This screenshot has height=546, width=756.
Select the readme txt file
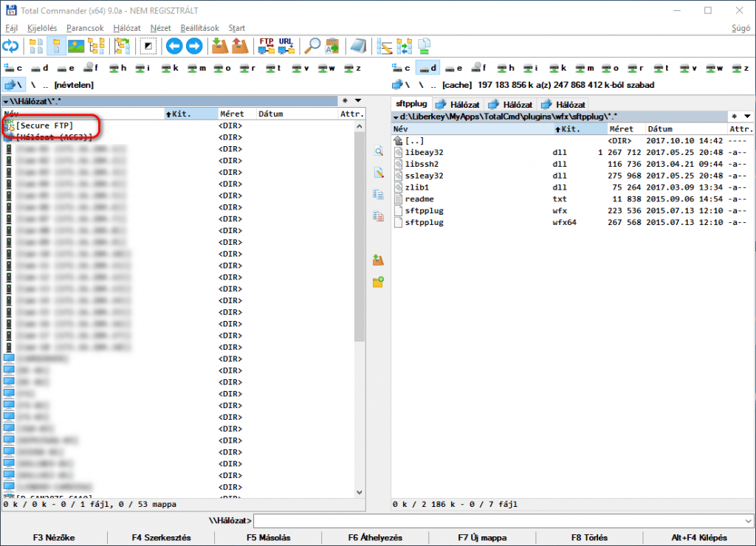click(419, 199)
